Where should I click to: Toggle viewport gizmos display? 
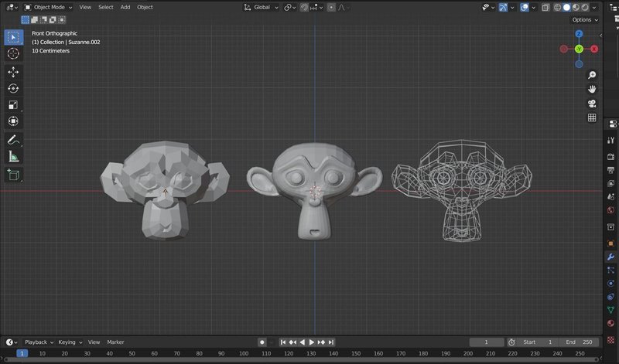pos(503,7)
